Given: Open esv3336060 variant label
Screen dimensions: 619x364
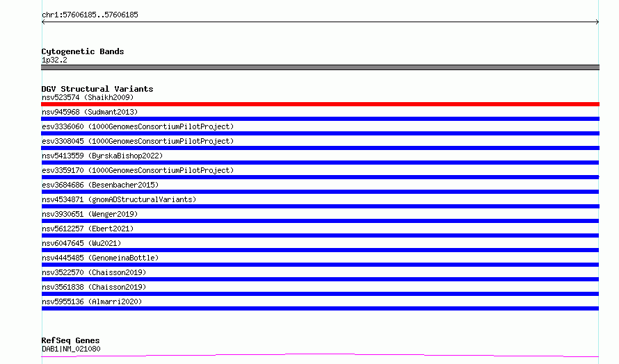Looking at the screenshot, I should tap(138, 126).
